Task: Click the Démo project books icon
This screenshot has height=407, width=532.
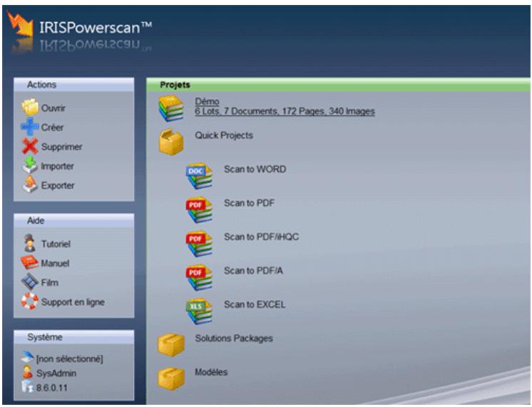Action: point(171,108)
